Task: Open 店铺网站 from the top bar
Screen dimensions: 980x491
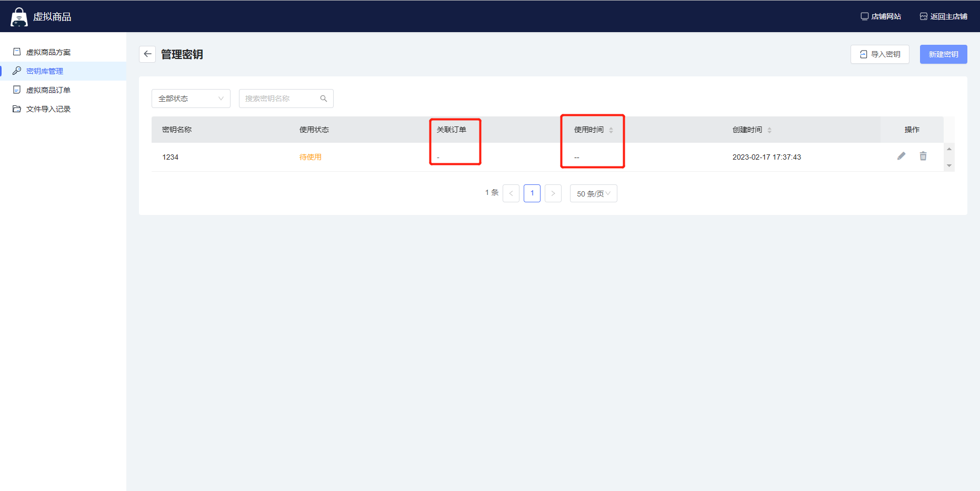Action: point(881,16)
